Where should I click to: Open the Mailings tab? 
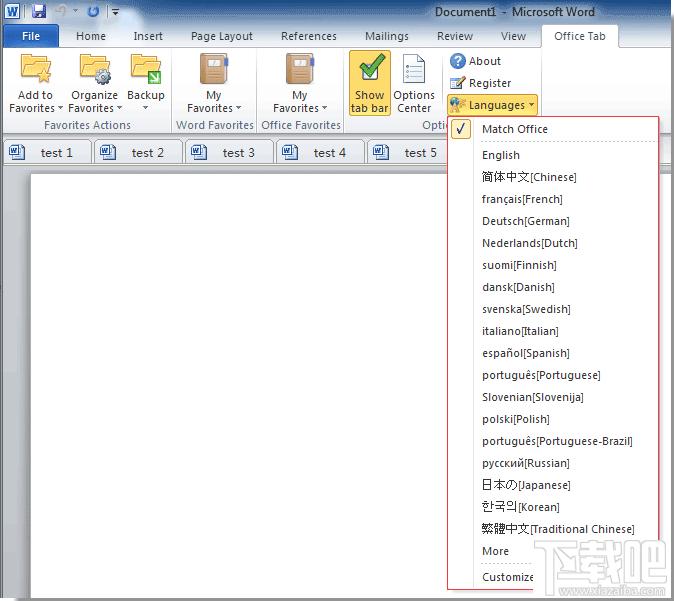(x=387, y=36)
